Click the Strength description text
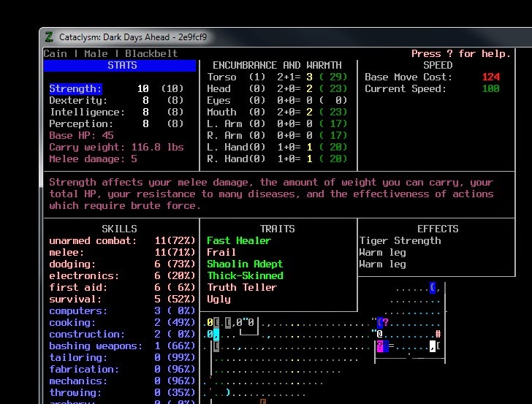Screen dimensions: 532x404 (271, 194)
